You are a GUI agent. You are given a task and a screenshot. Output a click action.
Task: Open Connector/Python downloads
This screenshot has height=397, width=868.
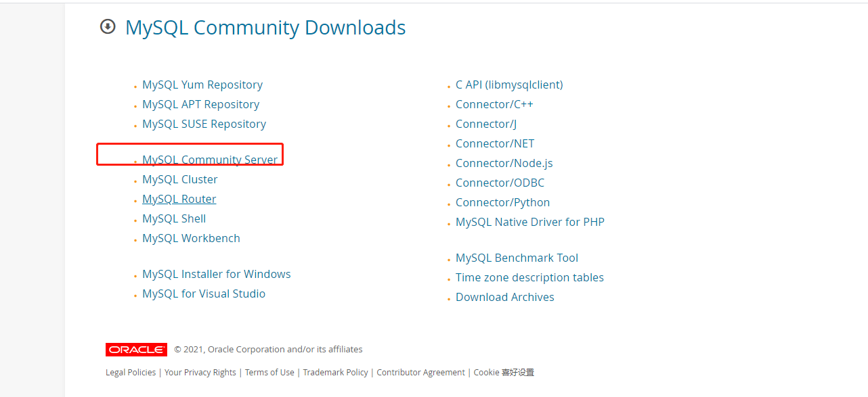point(502,202)
